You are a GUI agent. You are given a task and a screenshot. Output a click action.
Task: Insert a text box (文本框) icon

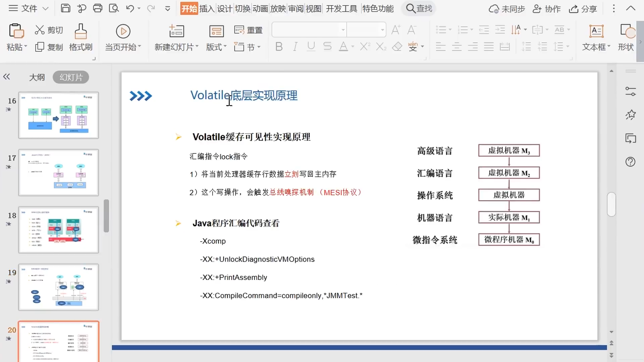click(x=596, y=31)
